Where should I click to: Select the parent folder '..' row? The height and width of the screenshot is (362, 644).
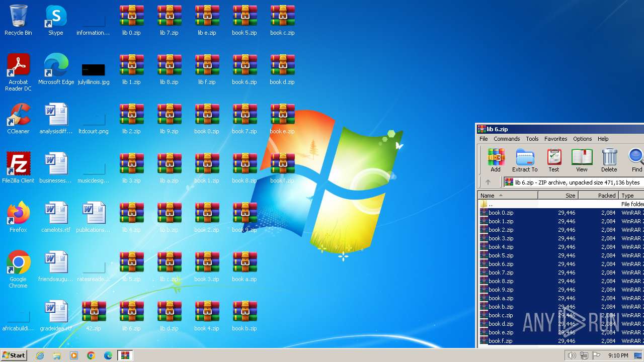tap(561, 204)
